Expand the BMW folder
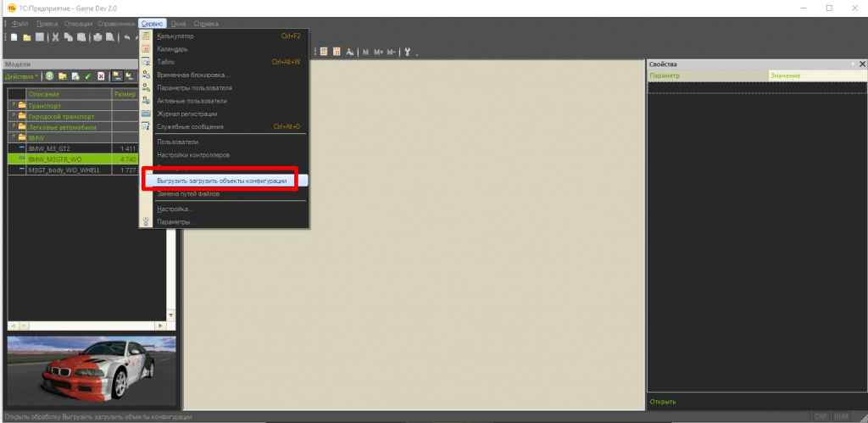The height and width of the screenshot is (423, 868). [14, 137]
